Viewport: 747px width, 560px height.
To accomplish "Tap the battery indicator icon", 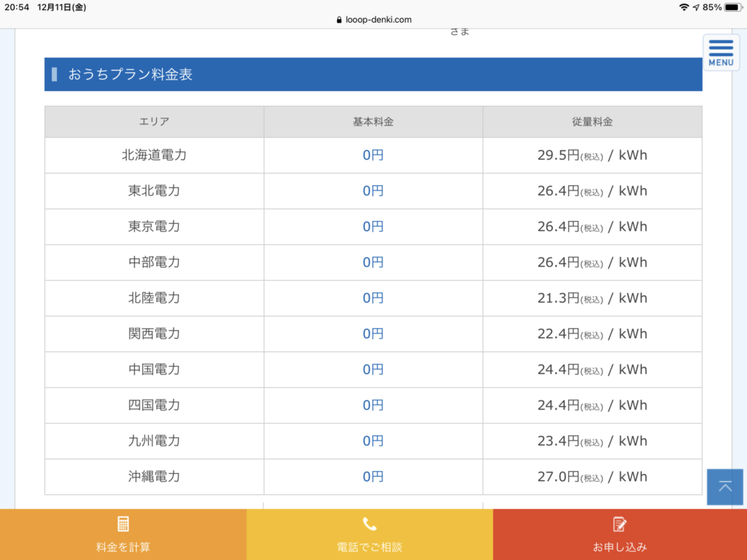I will click(x=733, y=7).
